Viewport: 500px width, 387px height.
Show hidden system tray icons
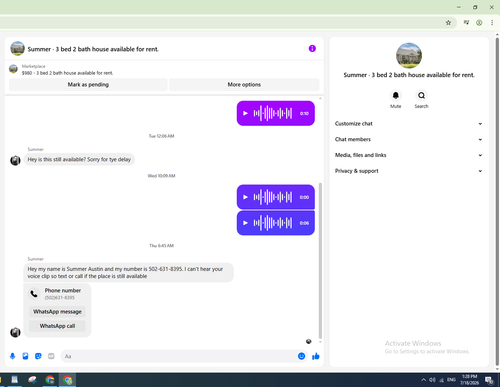pos(423,380)
